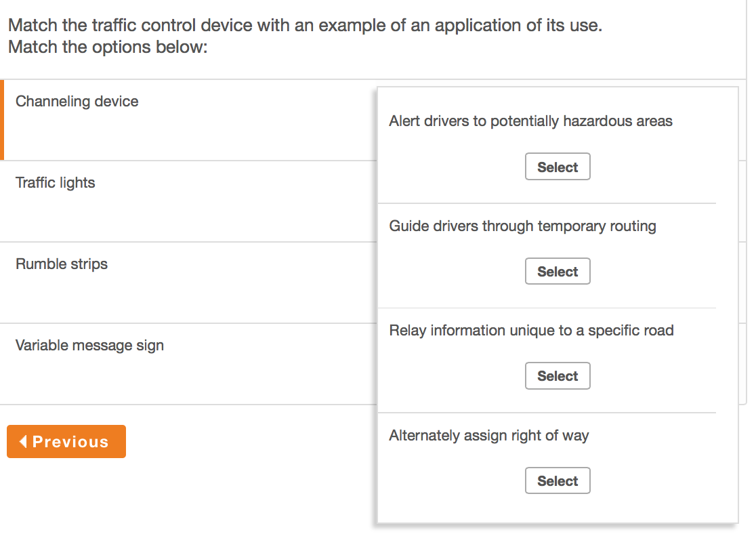Click the option text Guide drivers through temporary routing
The image size is (756, 534).
pos(522,226)
